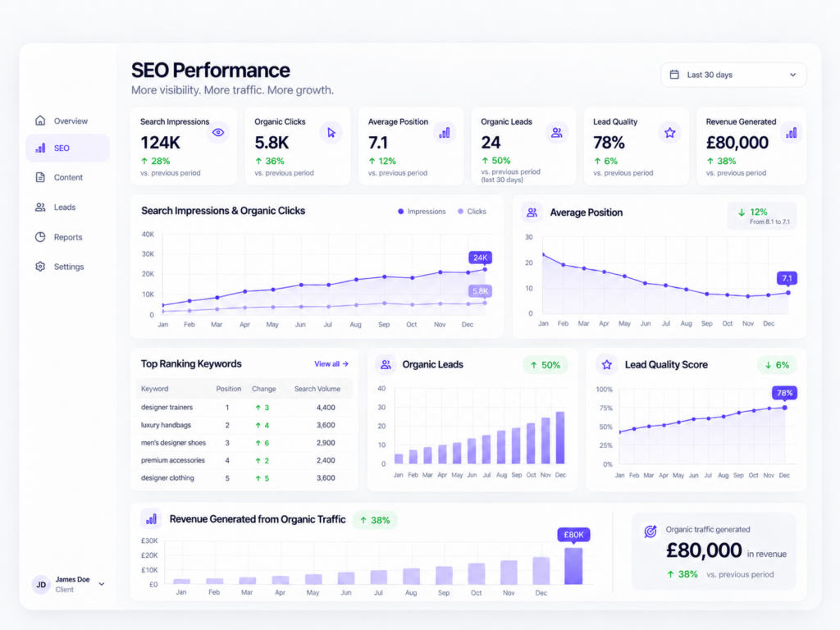Toggle the Impressions legend series
Image resolution: width=840 pixels, height=630 pixels.
click(x=422, y=212)
